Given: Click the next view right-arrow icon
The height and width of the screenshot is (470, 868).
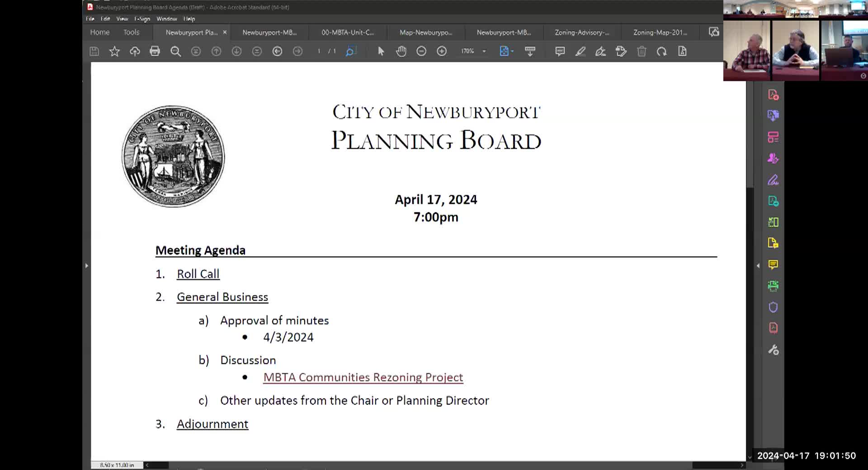Looking at the screenshot, I should [297, 52].
